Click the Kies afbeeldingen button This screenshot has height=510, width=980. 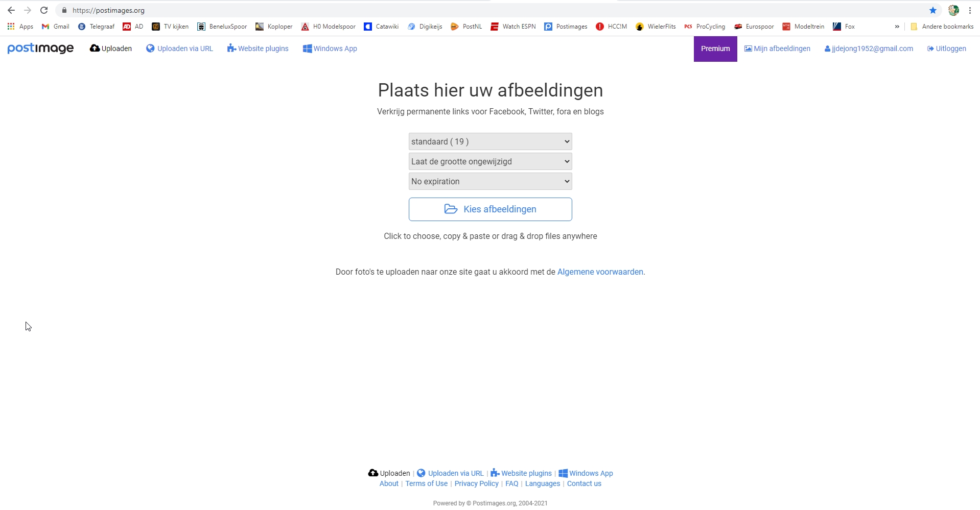point(490,209)
